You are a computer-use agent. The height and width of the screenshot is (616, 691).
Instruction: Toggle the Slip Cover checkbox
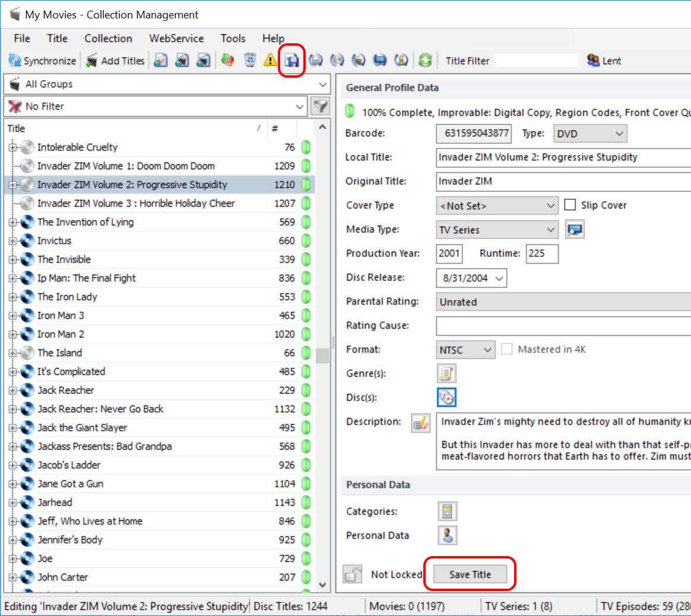coord(570,205)
